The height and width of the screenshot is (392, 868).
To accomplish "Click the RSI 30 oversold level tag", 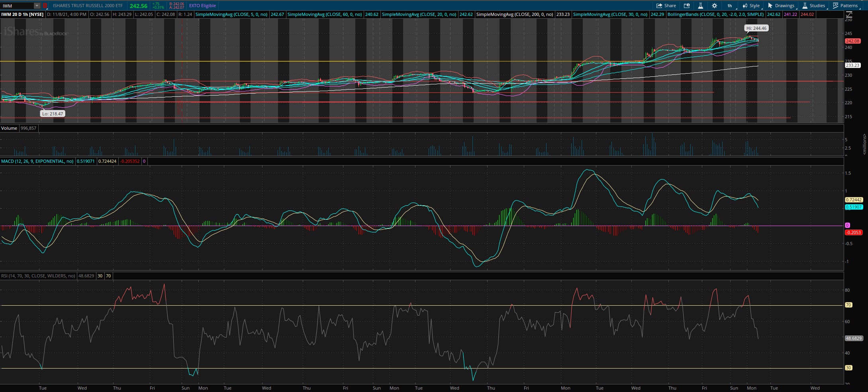I will pyautogui.click(x=848, y=368).
